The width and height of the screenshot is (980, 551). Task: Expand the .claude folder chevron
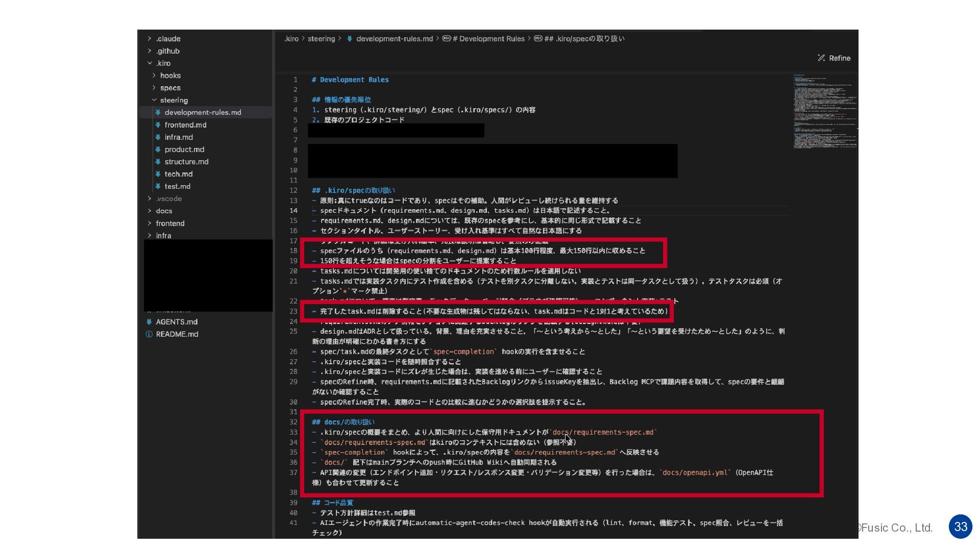point(150,39)
